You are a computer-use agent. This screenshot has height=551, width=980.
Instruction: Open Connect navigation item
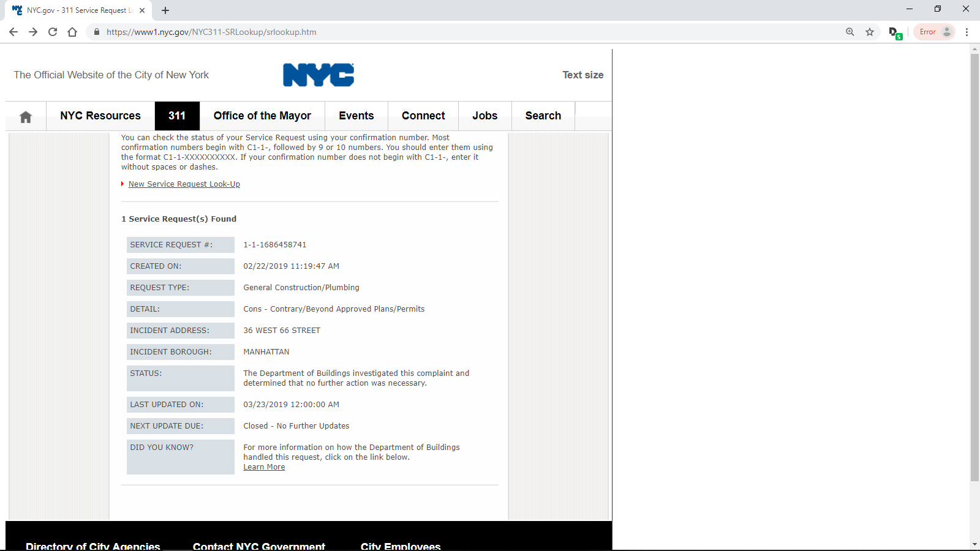click(x=423, y=116)
